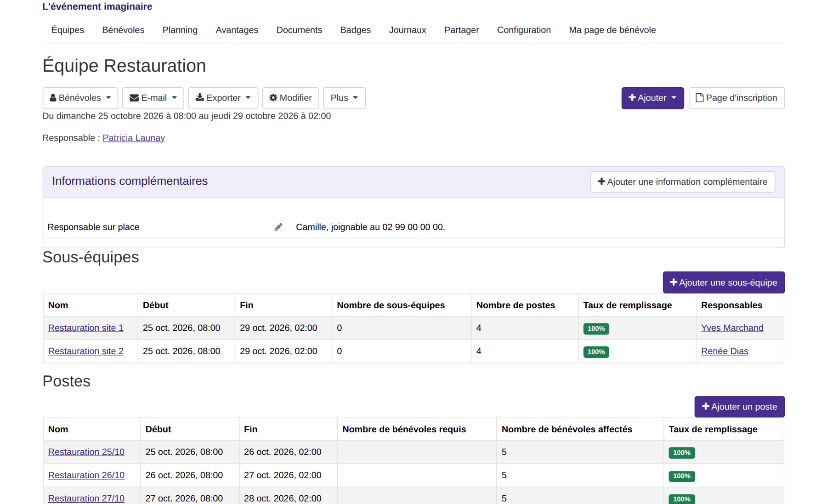
Task: Open Restauration site 1 link
Action: tap(86, 328)
